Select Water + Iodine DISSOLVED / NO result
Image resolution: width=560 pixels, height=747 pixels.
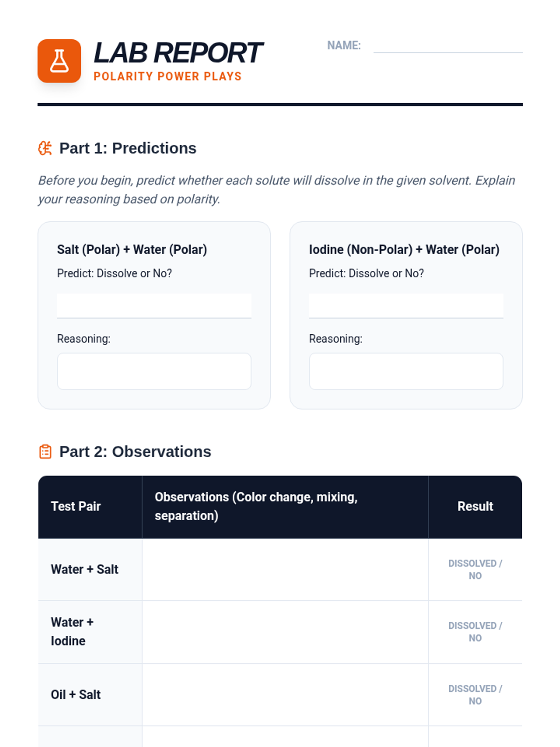pyautogui.click(x=475, y=632)
